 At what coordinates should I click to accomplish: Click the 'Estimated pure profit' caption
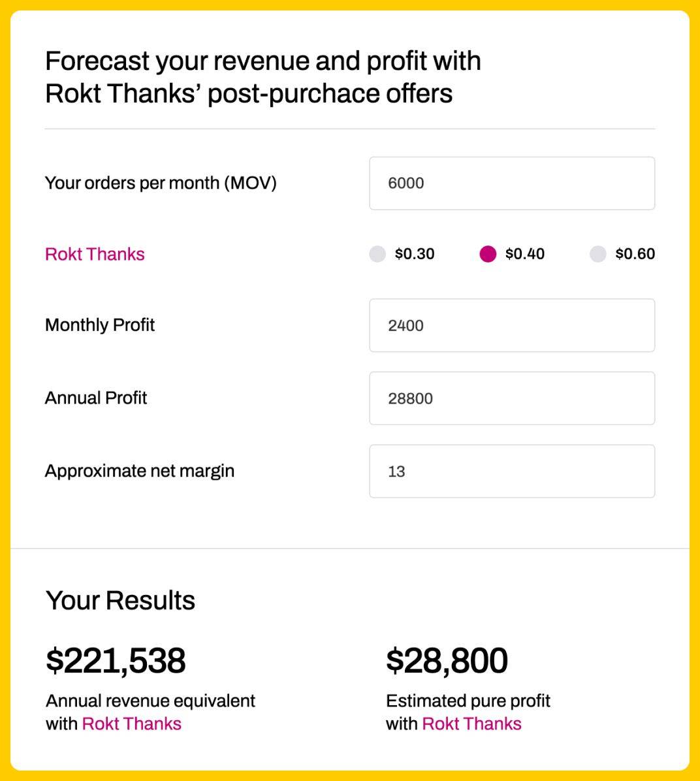click(x=468, y=701)
